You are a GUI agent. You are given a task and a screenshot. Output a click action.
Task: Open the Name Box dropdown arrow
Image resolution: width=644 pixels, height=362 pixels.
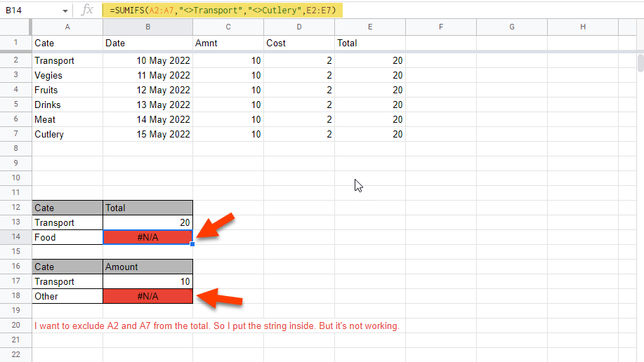65,11
